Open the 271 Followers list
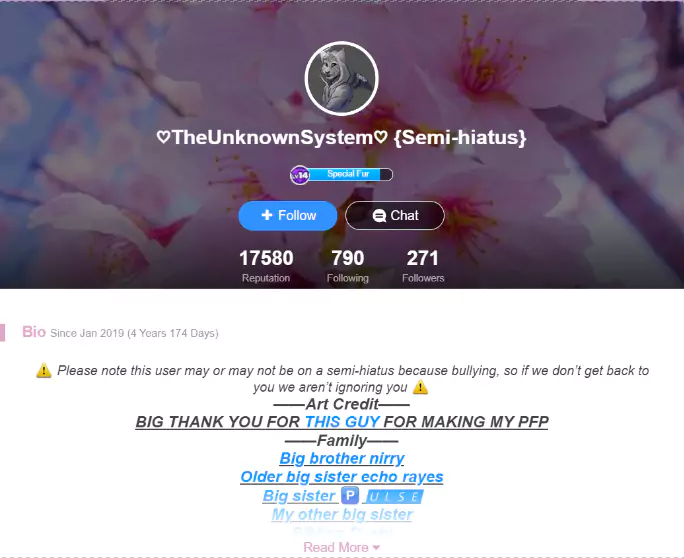This screenshot has width=684, height=558. pos(423,265)
